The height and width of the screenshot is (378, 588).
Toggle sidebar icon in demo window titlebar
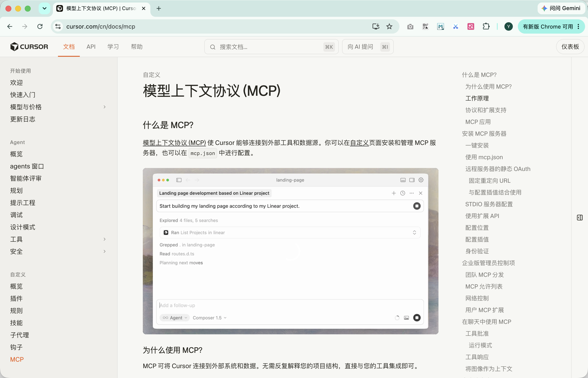(x=179, y=180)
